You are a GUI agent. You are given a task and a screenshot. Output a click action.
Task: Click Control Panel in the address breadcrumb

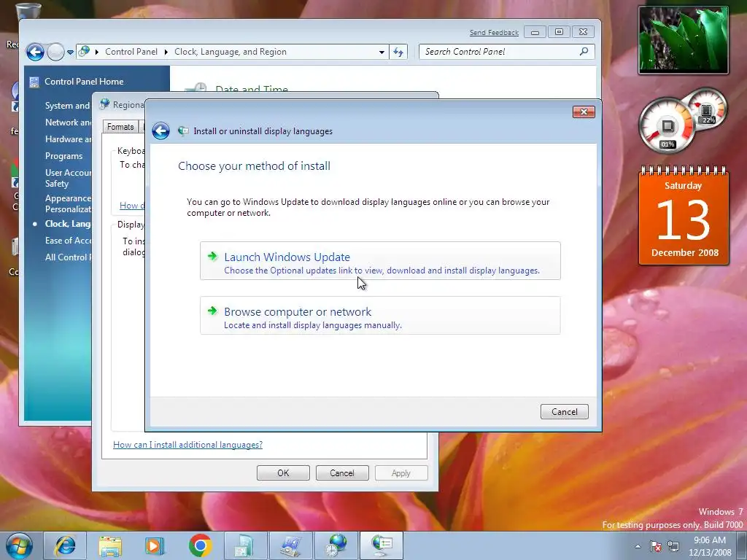tap(131, 52)
